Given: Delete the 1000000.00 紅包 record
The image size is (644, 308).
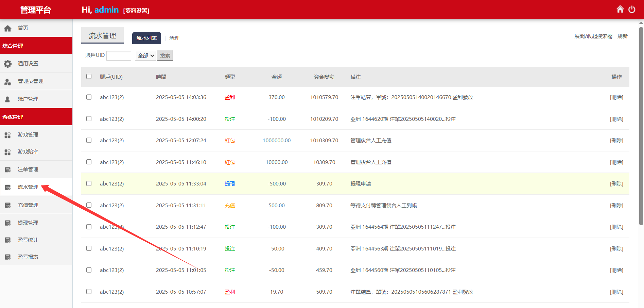Looking at the screenshot, I should pyautogui.click(x=616, y=141).
